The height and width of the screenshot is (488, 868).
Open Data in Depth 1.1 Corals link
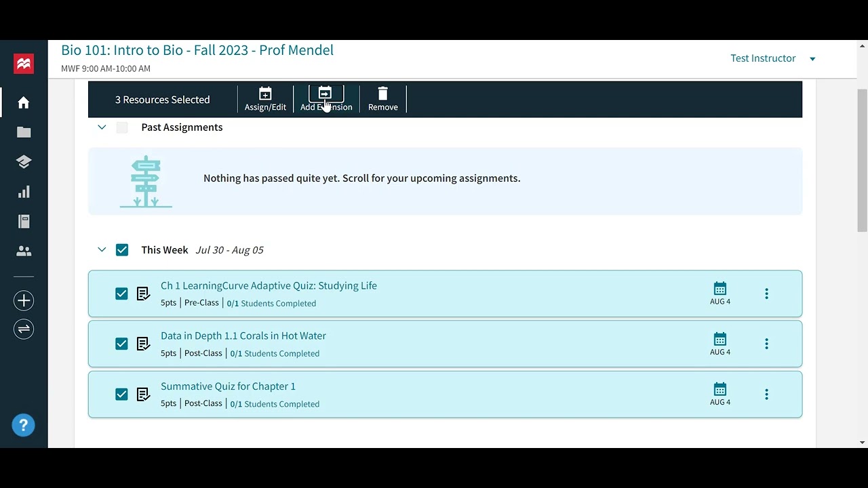point(243,336)
